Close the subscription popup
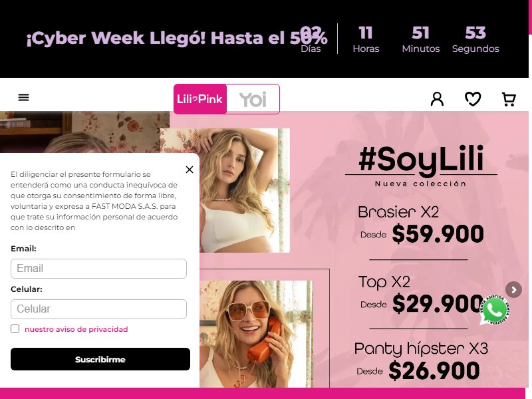 (190, 170)
